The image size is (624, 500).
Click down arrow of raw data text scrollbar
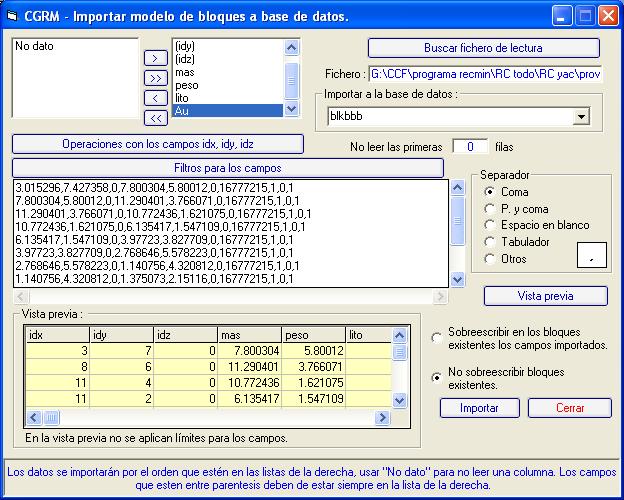(458, 279)
